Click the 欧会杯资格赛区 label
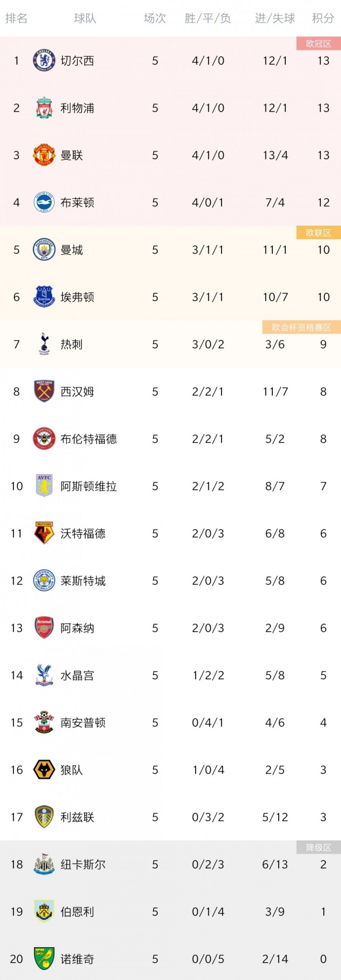Viewport: 341px width, 980px height. (x=301, y=327)
